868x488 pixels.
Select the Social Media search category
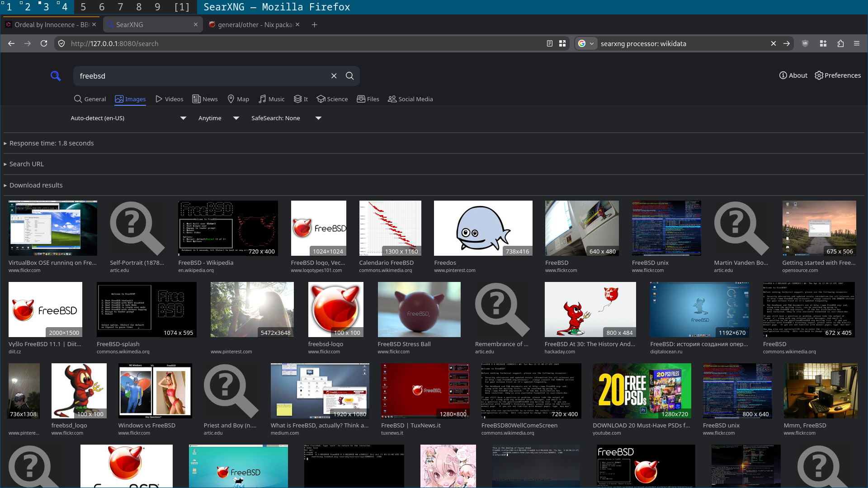click(410, 99)
